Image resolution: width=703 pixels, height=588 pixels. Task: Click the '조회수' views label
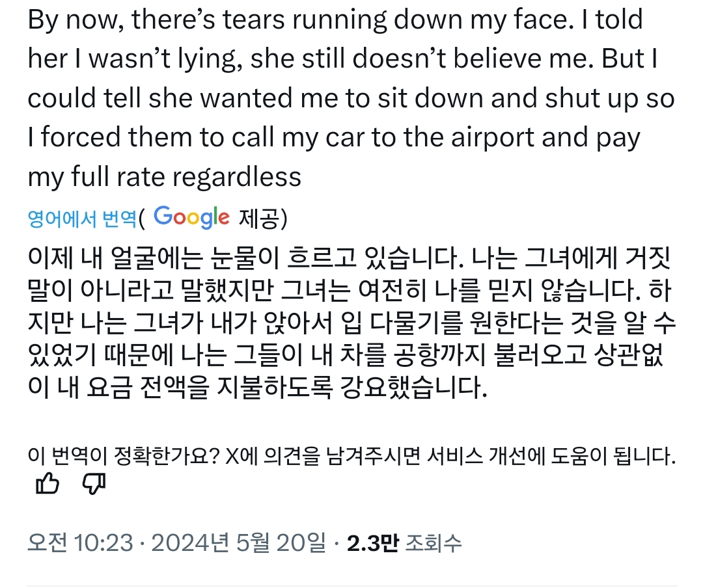pyautogui.click(x=433, y=542)
